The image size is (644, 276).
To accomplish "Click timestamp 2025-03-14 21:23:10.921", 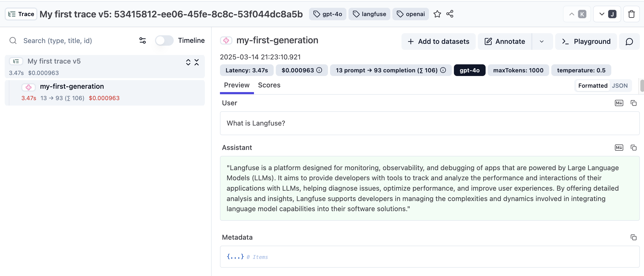I will pos(260,57).
